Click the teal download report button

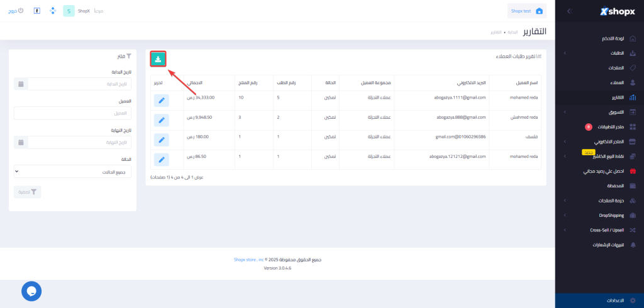coord(158,59)
